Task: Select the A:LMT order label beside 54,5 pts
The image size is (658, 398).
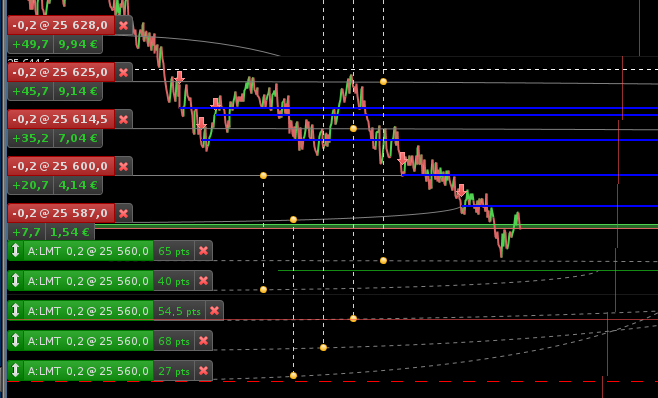Action: (89, 311)
